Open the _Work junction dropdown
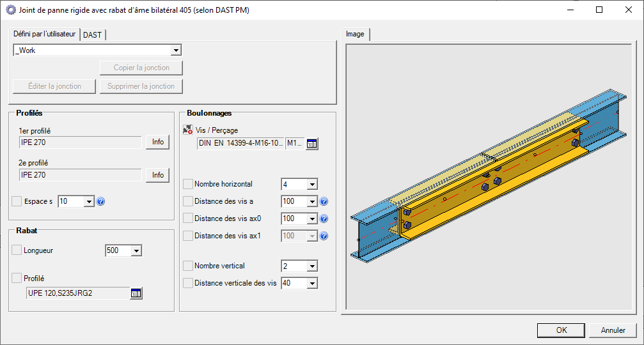This screenshot has height=345, width=644. tap(177, 50)
